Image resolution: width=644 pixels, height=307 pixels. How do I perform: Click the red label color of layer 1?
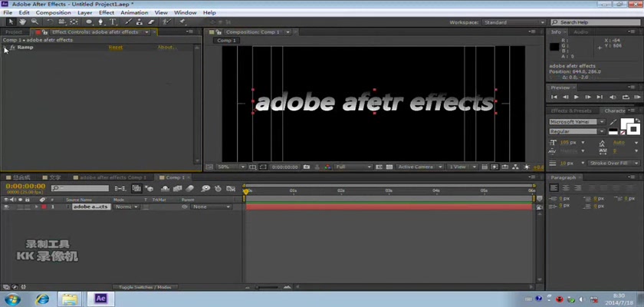(x=44, y=207)
